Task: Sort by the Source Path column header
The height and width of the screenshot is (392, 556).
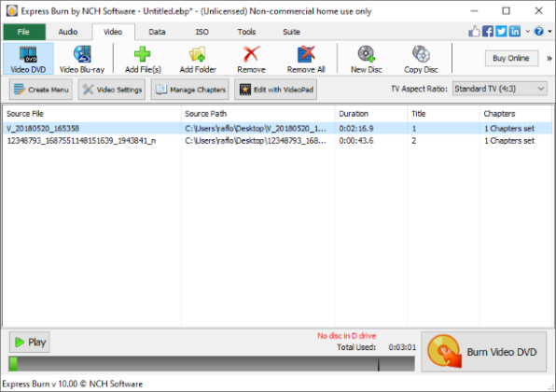Action: pyautogui.click(x=257, y=114)
